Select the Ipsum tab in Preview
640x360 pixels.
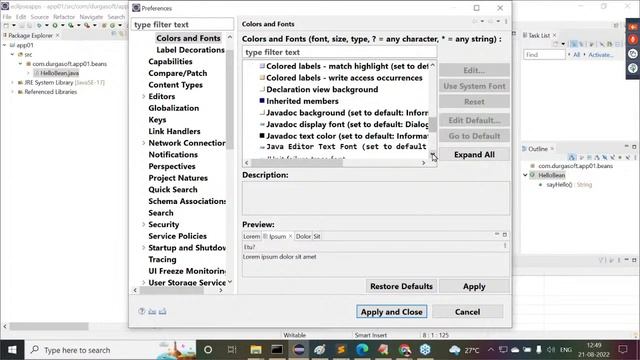pyautogui.click(x=278, y=236)
